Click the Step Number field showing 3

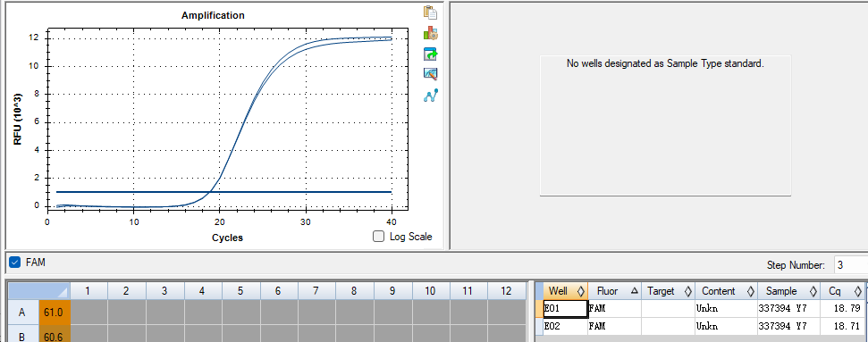[x=850, y=265]
